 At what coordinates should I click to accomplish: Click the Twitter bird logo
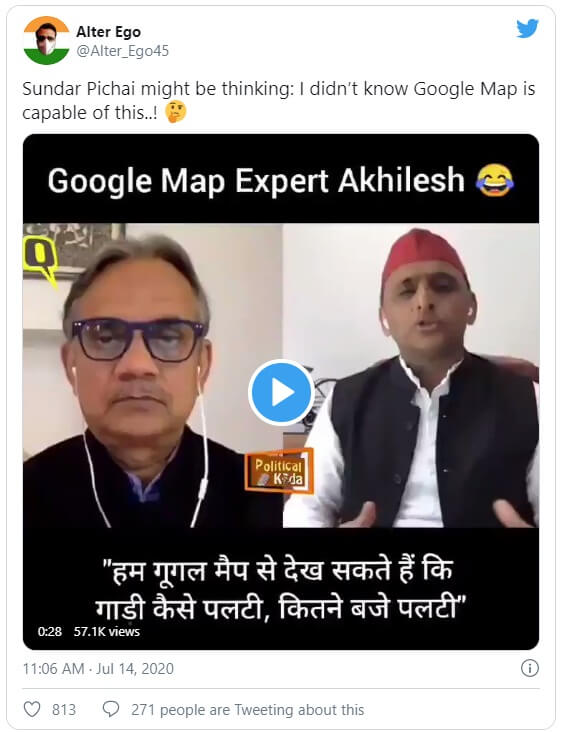pyautogui.click(x=527, y=28)
